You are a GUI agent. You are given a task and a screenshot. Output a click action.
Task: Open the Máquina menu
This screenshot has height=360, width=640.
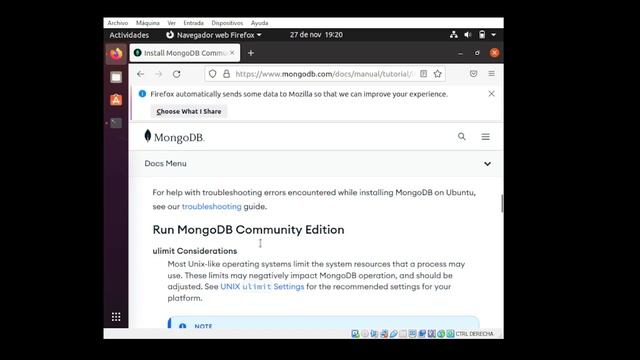click(148, 23)
